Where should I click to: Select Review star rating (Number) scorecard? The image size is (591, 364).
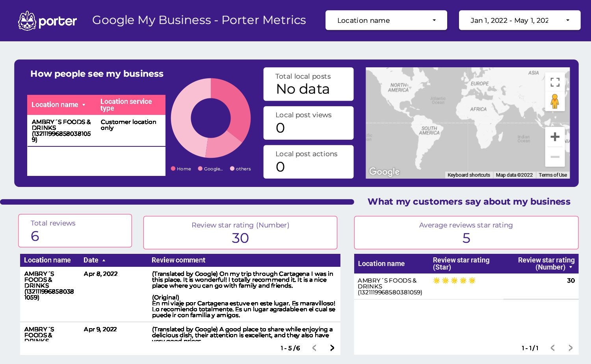pyautogui.click(x=240, y=233)
